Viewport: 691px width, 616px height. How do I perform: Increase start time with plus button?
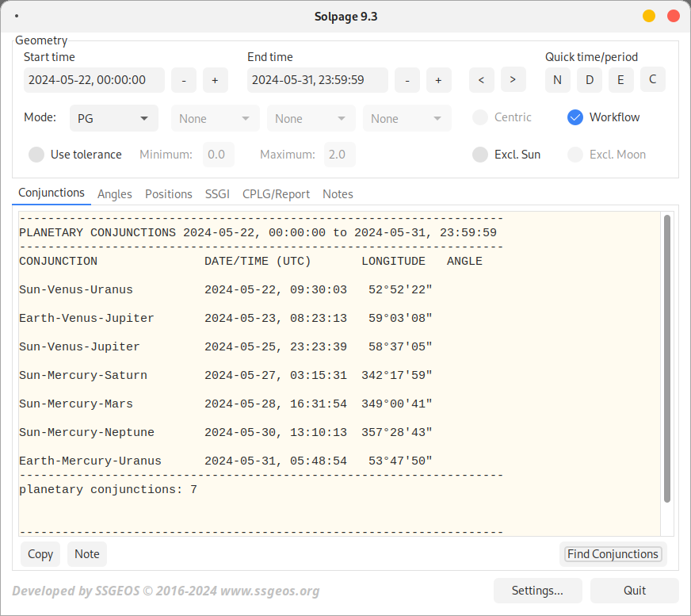point(215,80)
